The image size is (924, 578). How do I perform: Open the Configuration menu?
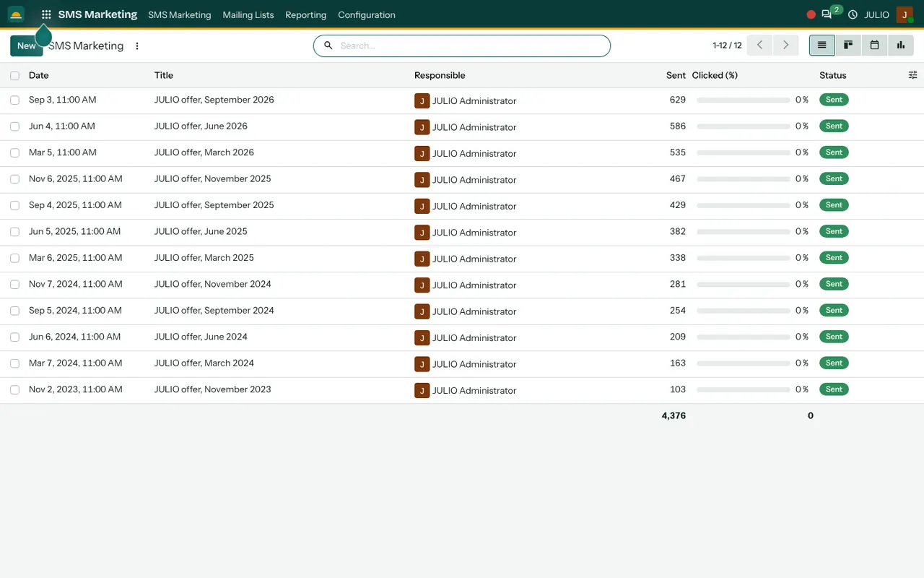[x=367, y=14]
